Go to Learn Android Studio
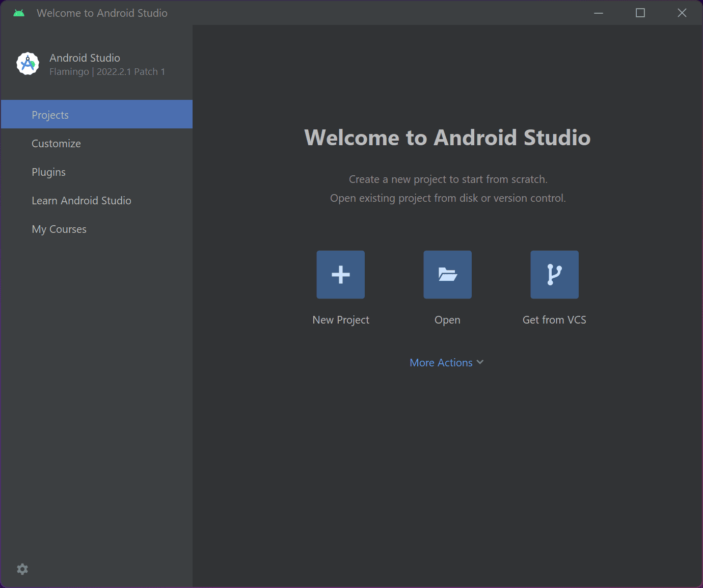This screenshot has width=703, height=588. tap(82, 201)
